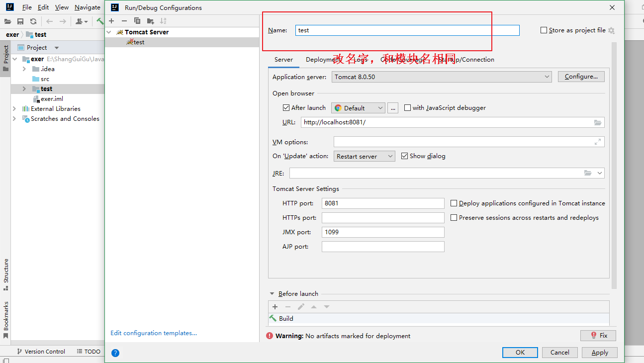Browse JRE path with folder icon
This screenshot has height=363, width=644.
[588, 173]
